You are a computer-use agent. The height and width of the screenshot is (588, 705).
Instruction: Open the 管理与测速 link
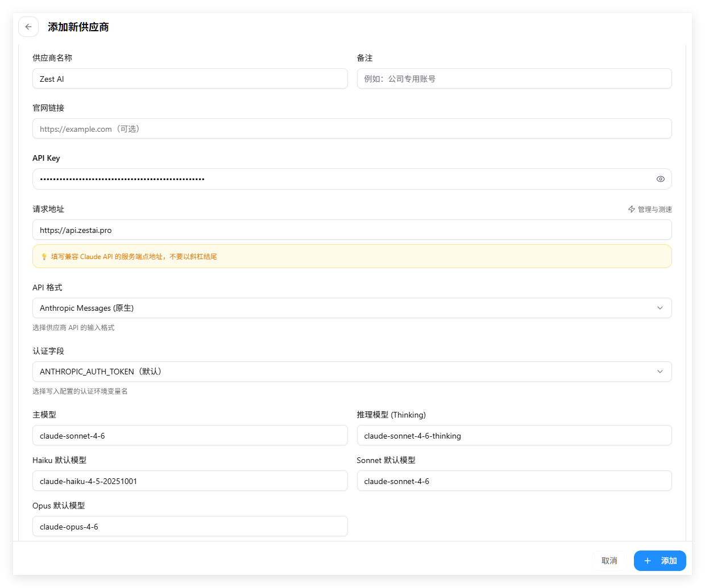click(654, 210)
